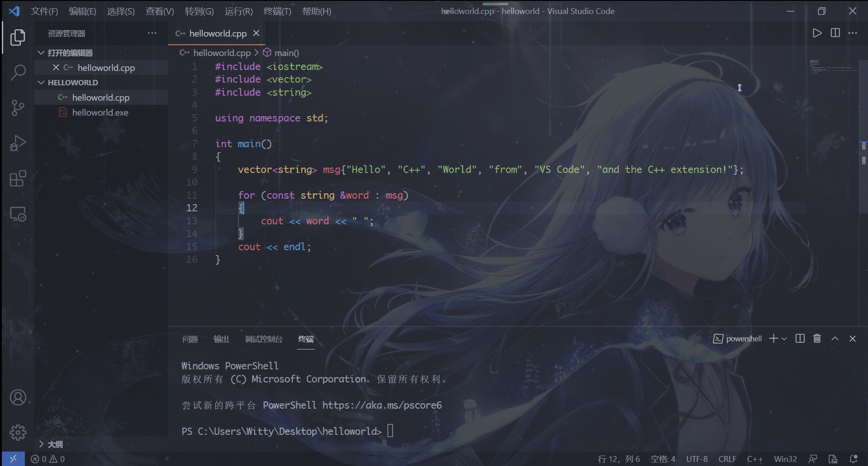The image size is (868, 466).
Task: Create a new terminal with plus icon
Action: [x=774, y=338]
